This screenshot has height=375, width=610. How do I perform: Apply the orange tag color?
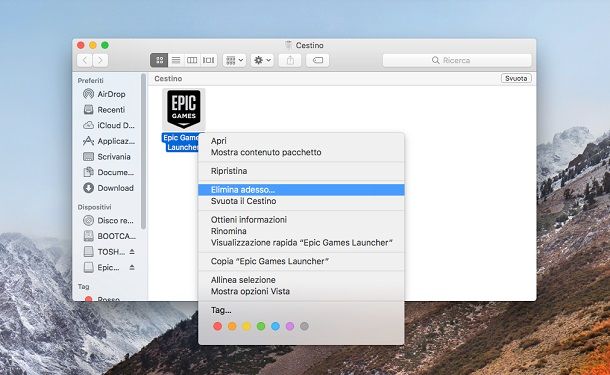(232, 326)
